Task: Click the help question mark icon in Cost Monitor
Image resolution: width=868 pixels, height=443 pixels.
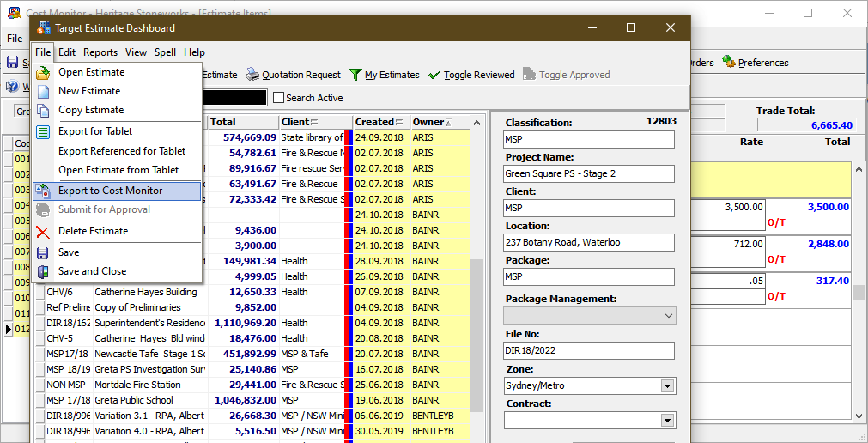Action: 13,87
